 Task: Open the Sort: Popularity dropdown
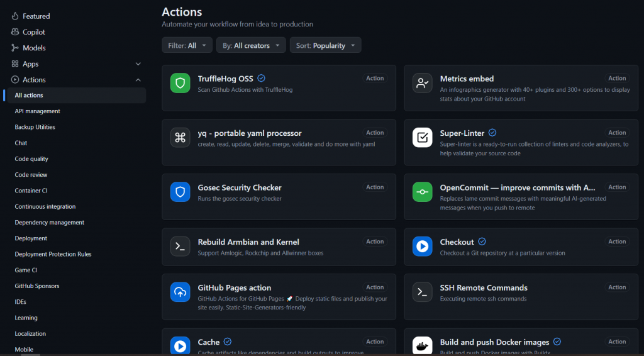click(325, 45)
